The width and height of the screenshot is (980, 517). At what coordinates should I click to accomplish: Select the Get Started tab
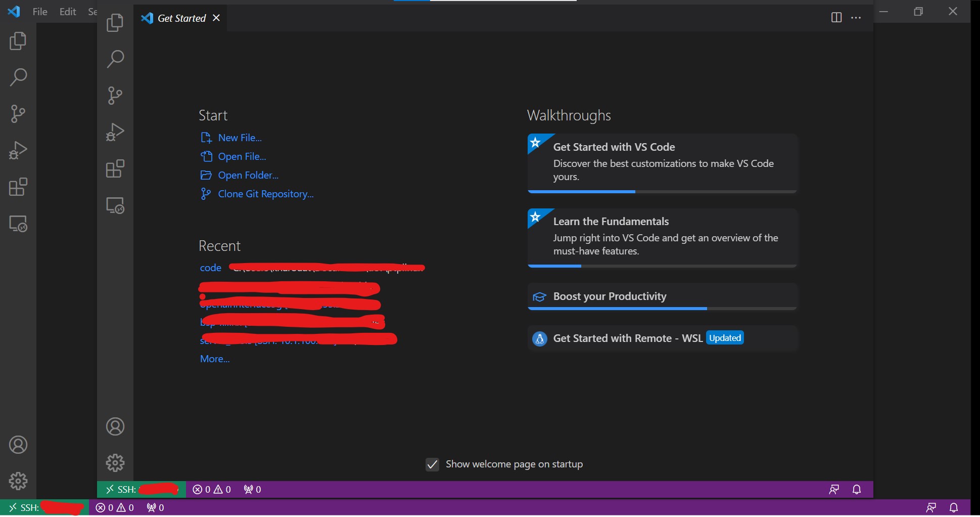tap(181, 18)
